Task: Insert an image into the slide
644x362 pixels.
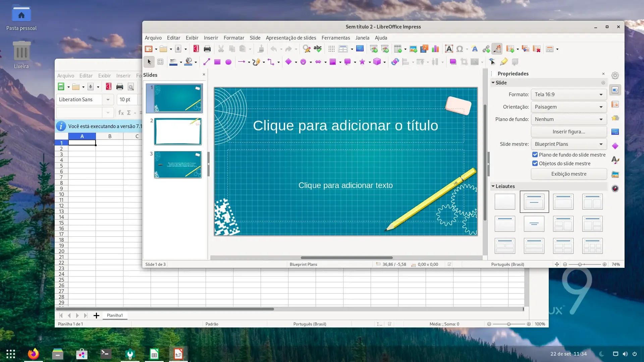Action: [x=413, y=49]
